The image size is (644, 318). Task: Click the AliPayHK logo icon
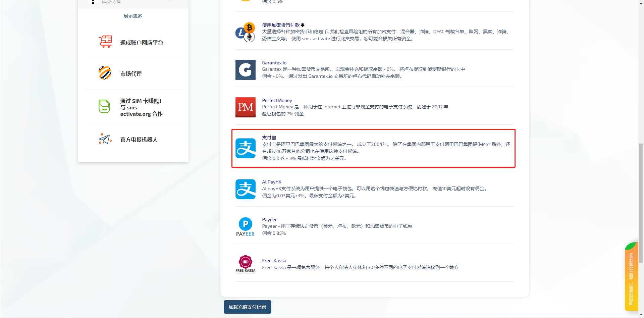pyautogui.click(x=245, y=189)
